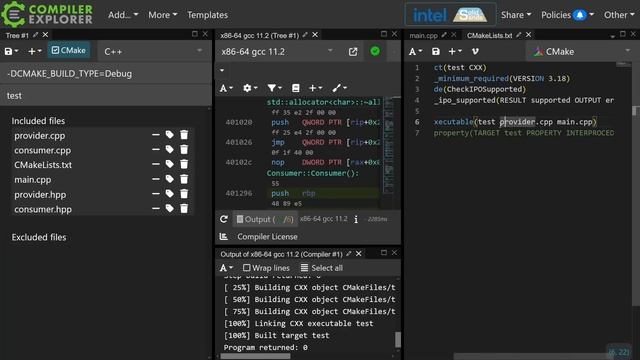
Task: Open main.cpp in the file tree
Action: click(33, 180)
